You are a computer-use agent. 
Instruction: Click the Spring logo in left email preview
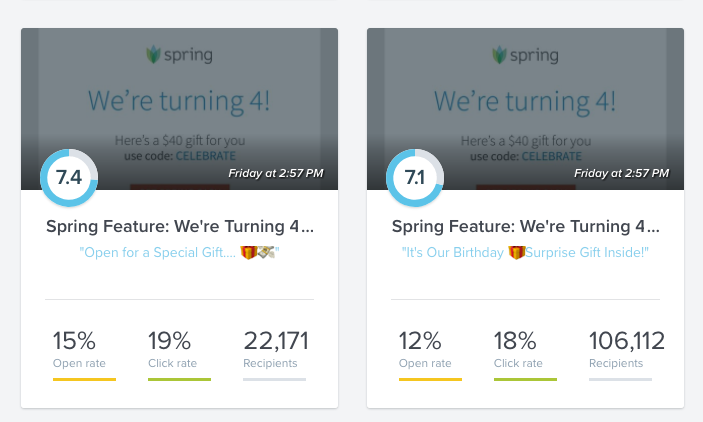179,55
